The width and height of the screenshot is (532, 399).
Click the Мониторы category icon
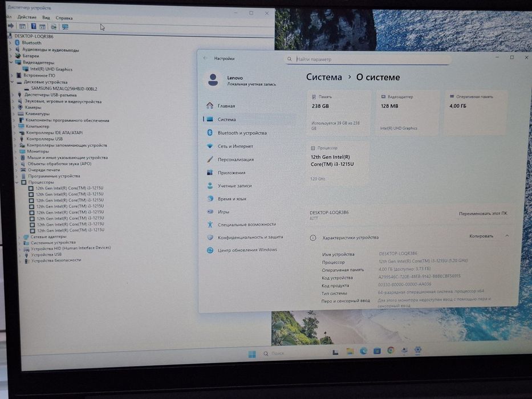pos(22,151)
